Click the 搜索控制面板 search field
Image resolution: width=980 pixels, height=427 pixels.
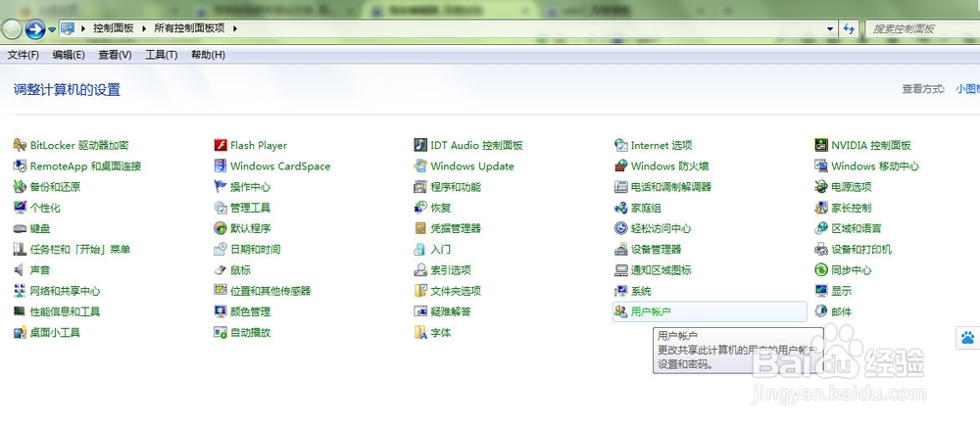click(922, 28)
